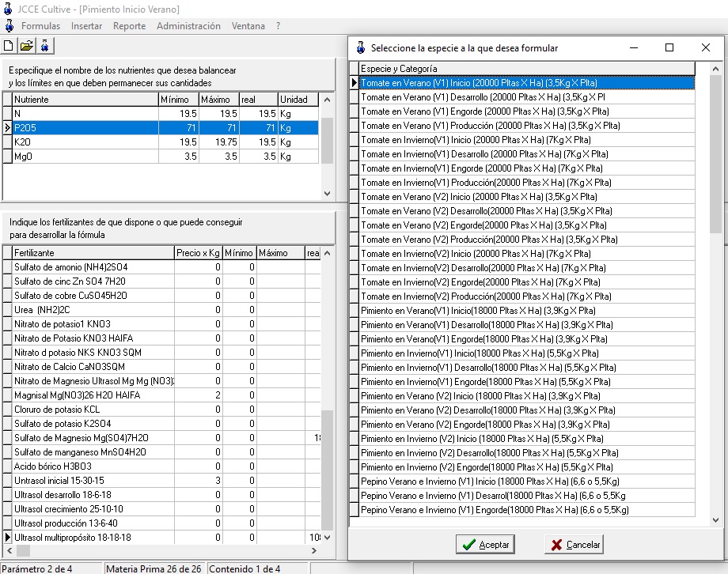Screen dimensions: 728x574
Task: Choose Pepino Verano e Invierno (V1) Inicio row
Action: pyautogui.click(x=490, y=481)
